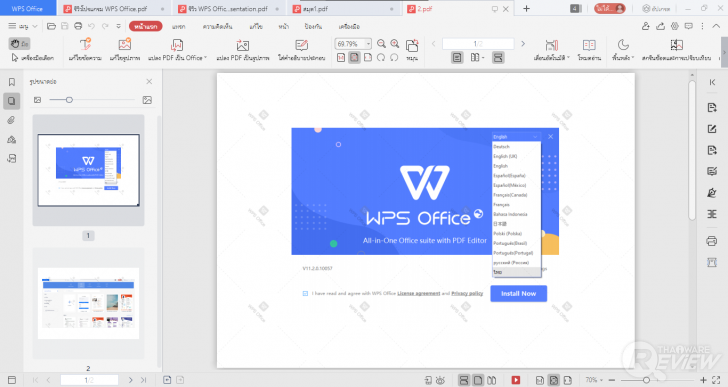Image resolution: width=728 pixels, height=387 pixels.
Task: Start slideshow with the red play icon
Action: [516, 380]
